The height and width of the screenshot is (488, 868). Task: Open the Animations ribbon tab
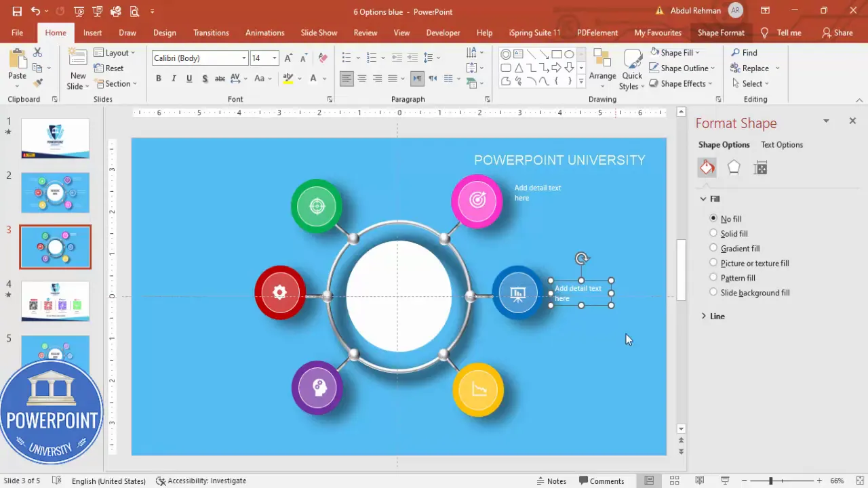click(x=264, y=33)
